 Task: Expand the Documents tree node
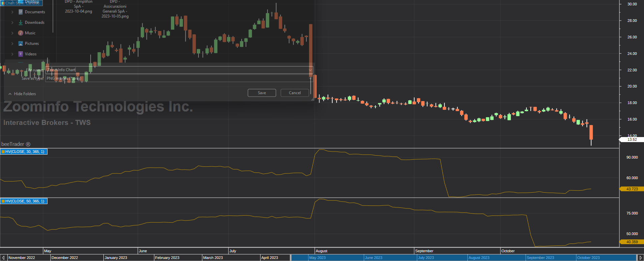click(12, 12)
